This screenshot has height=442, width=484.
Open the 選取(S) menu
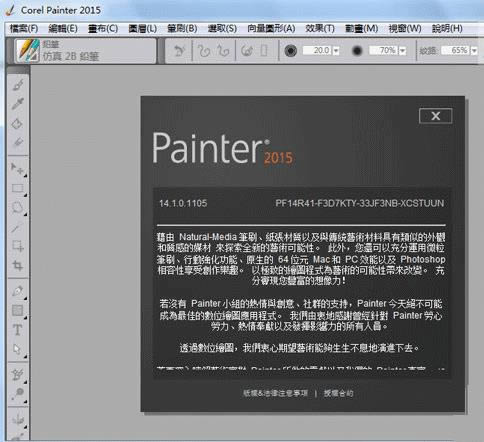(222, 29)
